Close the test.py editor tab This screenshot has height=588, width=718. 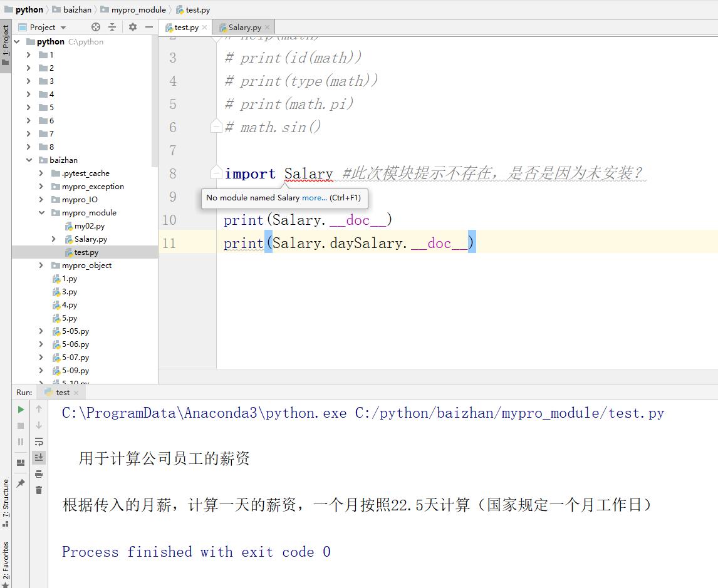pyautogui.click(x=205, y=28)
